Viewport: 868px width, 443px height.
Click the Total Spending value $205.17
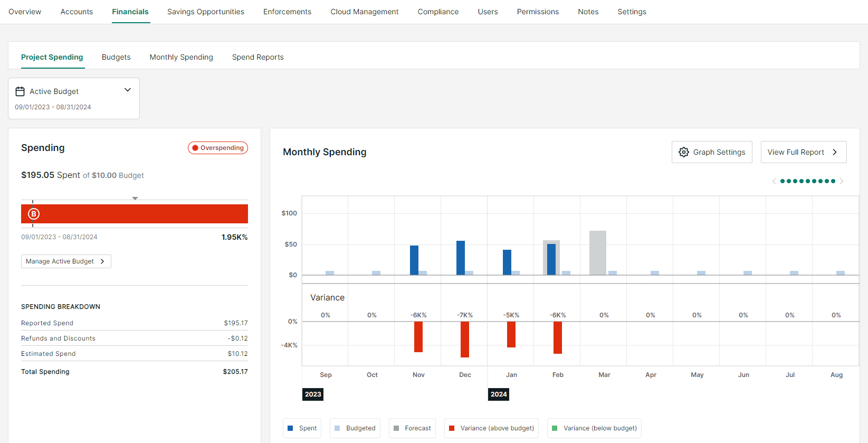235,372
